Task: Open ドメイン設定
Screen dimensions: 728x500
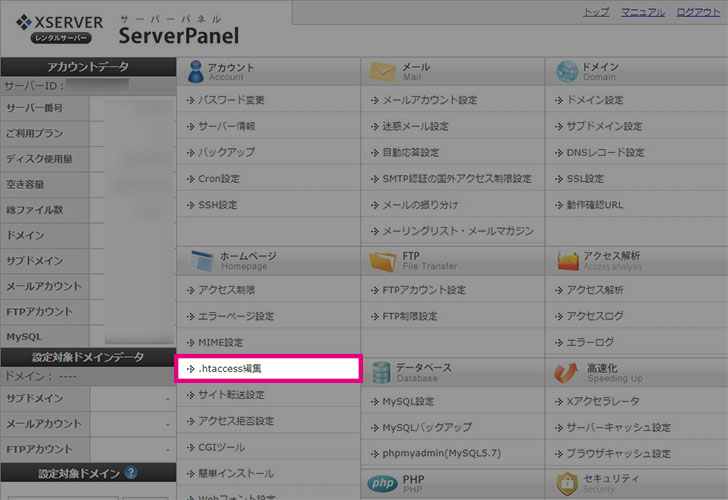Action: [x=595, y=100]
